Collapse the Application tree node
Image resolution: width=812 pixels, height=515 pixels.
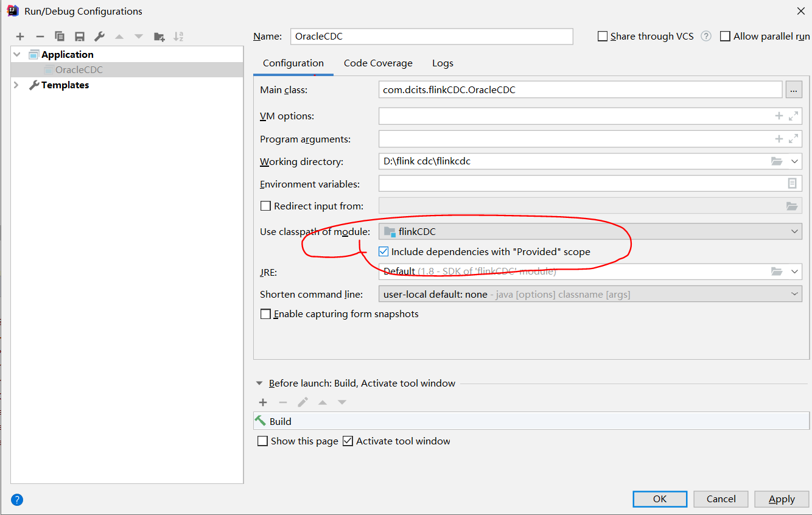[x=16, y=54]
